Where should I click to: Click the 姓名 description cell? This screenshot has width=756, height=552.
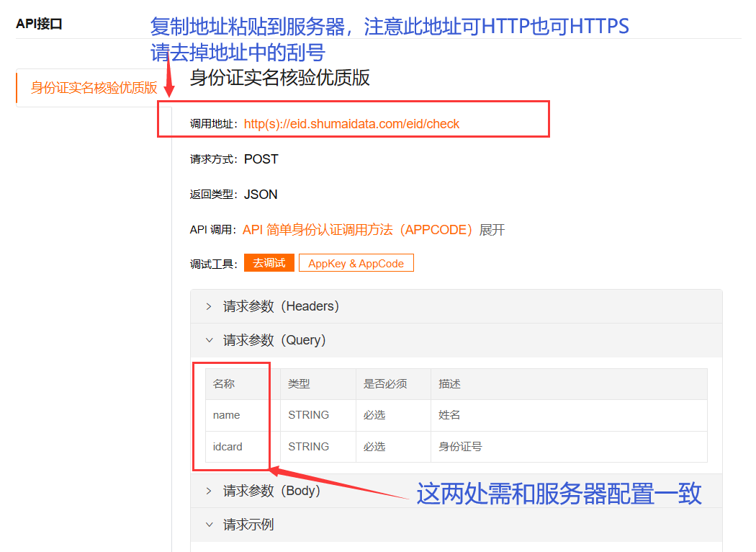449,415
